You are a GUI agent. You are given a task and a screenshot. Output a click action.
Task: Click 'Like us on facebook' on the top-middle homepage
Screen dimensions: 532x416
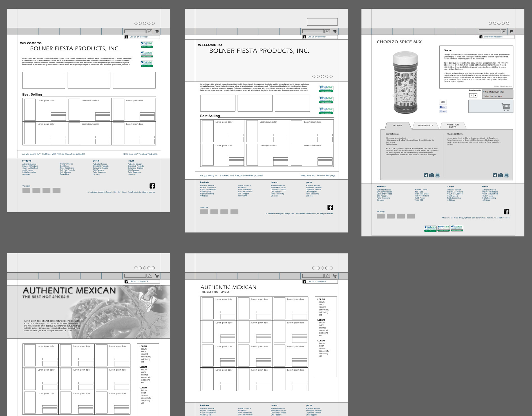tap(320, 37)
